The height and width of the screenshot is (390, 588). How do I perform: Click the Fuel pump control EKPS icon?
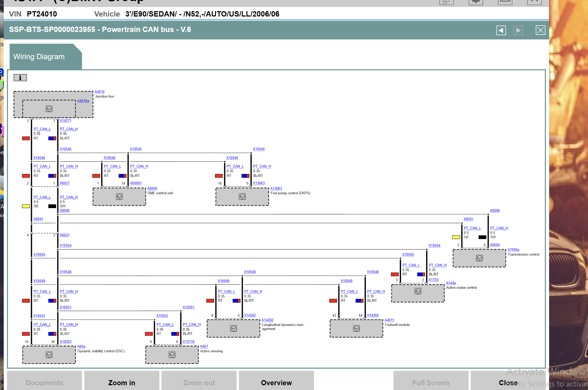[x=242, y=197]
